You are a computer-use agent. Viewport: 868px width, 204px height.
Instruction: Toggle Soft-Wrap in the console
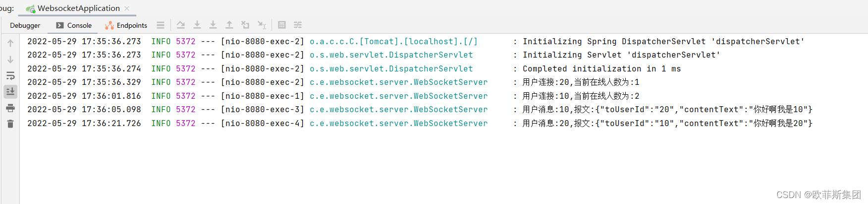coord(10,76)
